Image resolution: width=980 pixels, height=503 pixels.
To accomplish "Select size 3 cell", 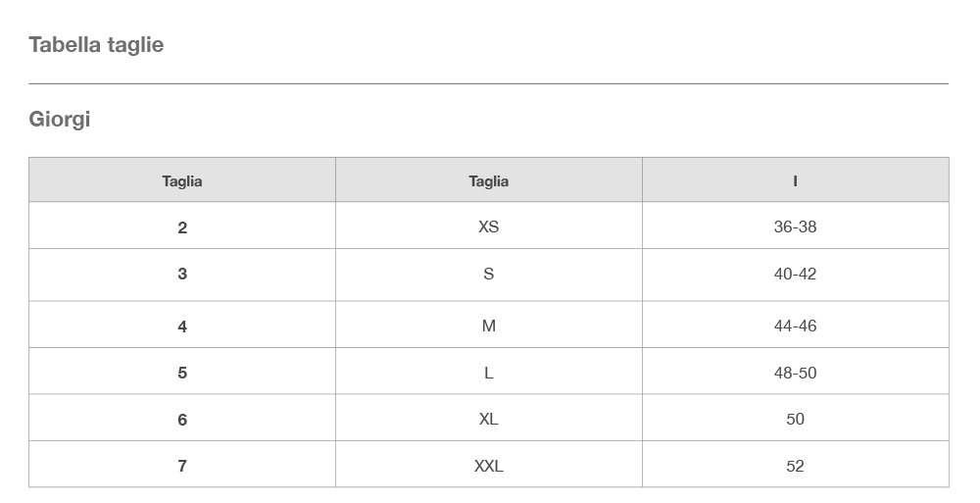I will point(182,275).
